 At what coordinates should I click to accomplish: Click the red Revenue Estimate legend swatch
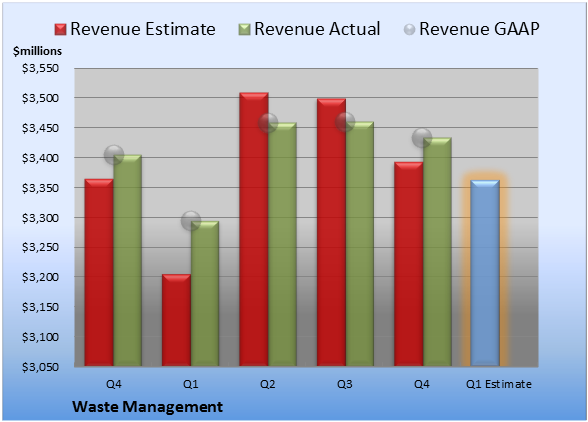60,29
